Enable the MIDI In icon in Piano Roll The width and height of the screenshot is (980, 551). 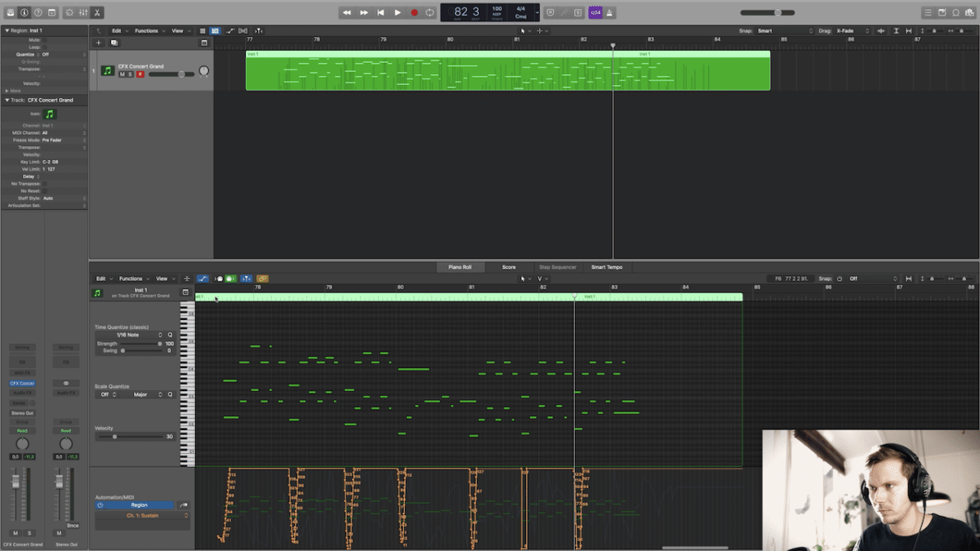click(x=220, y=278)
